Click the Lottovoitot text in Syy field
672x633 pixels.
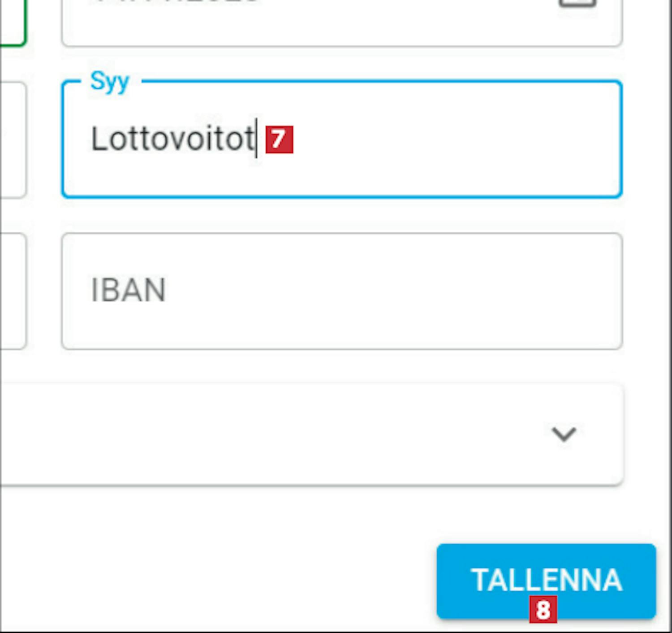coord(172,139)
